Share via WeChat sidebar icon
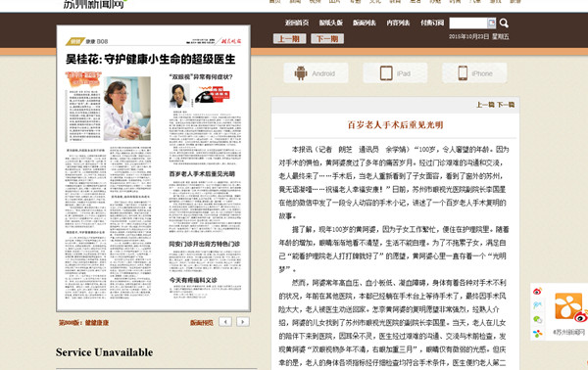The height and width of the screenshot is (370, 588). (x=537, y=319)
